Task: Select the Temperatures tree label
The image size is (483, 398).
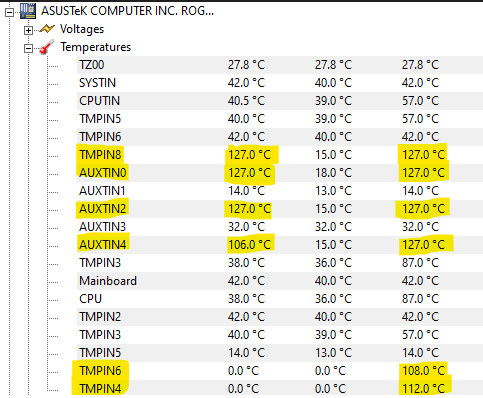Action: coord(96,47)
